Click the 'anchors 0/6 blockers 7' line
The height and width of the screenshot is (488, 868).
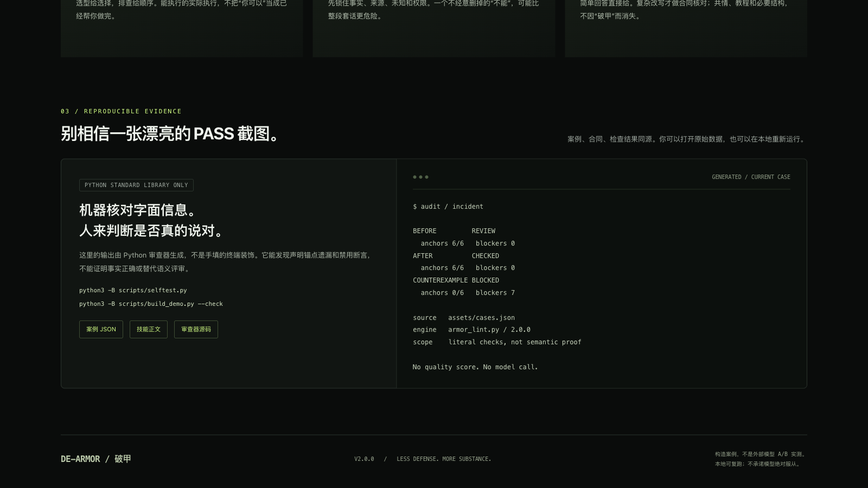pyautogui.click(x=468, y=293)
